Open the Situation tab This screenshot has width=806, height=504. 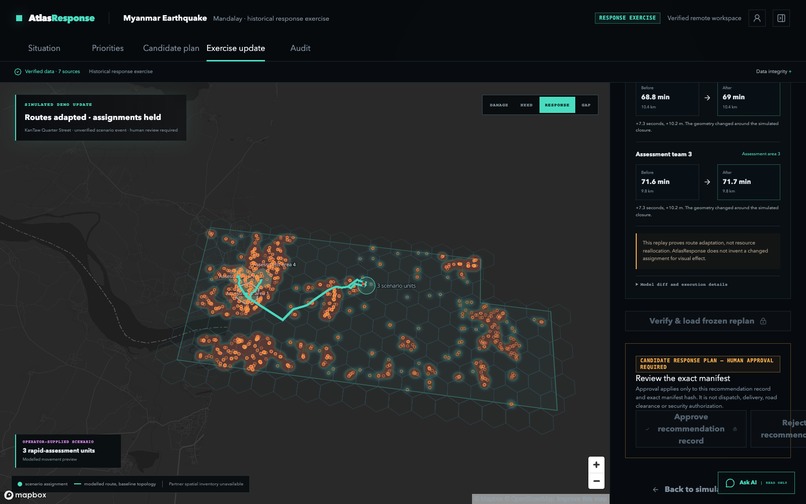click(44, 48)
